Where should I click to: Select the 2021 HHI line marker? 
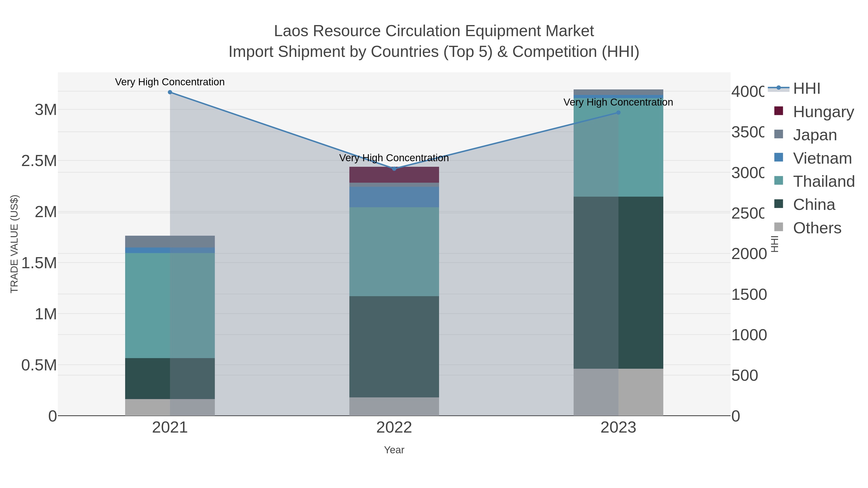pyautogui.click(x=170, y=92)
